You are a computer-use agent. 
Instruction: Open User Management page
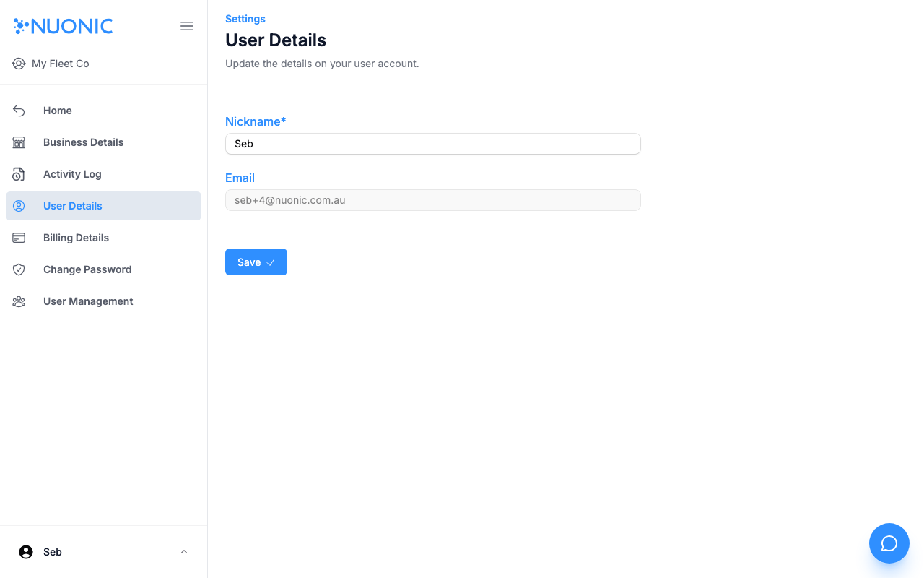pos(103,301)
